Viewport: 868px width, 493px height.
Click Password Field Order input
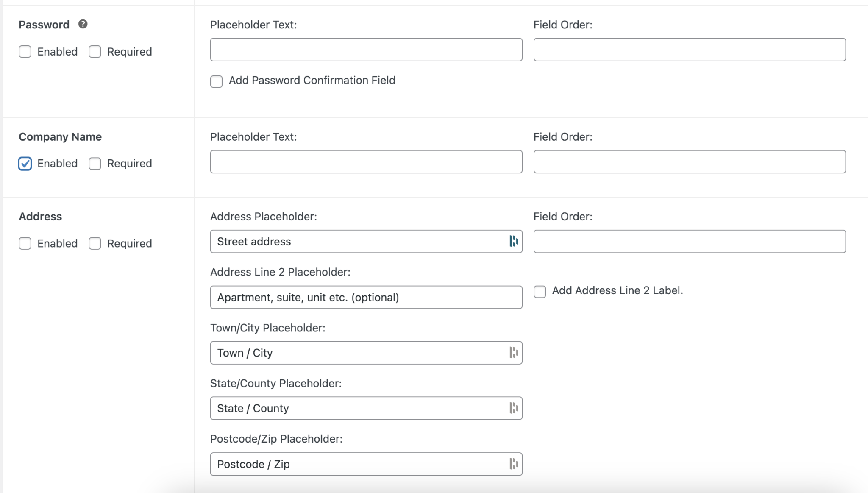[689, 50]
